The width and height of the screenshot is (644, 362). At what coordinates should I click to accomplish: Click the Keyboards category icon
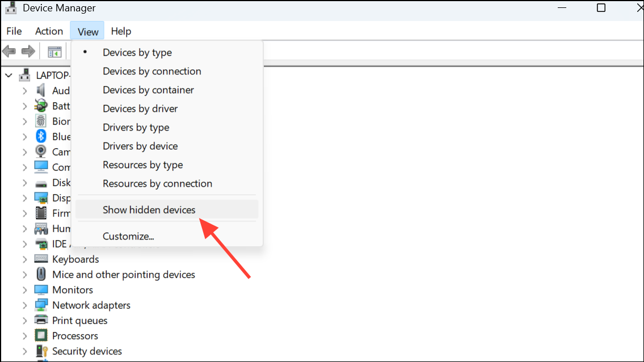[x=41, y=259]
